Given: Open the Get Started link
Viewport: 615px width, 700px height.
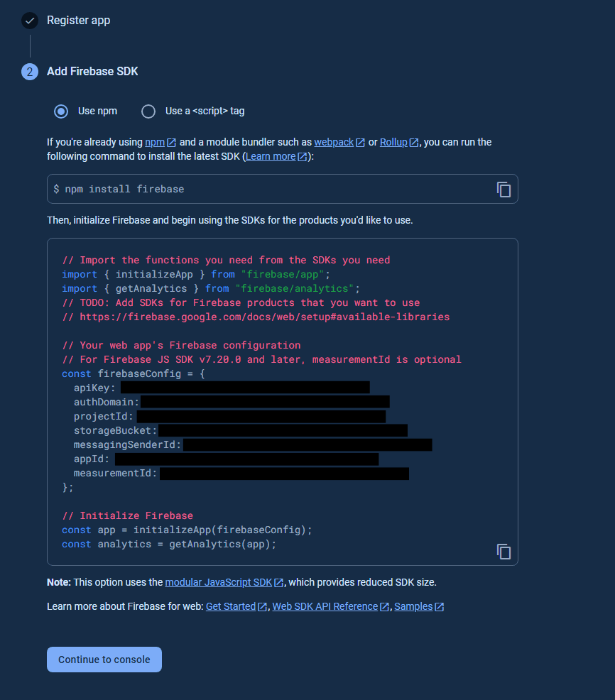Looking at the screenshot, I should (x=236, y=607).
